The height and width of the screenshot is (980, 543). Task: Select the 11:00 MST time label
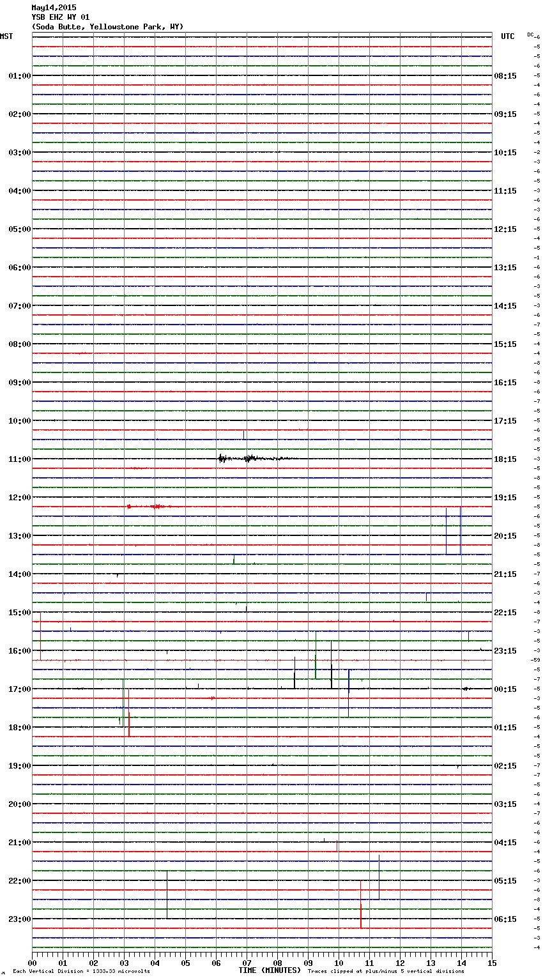20,459
